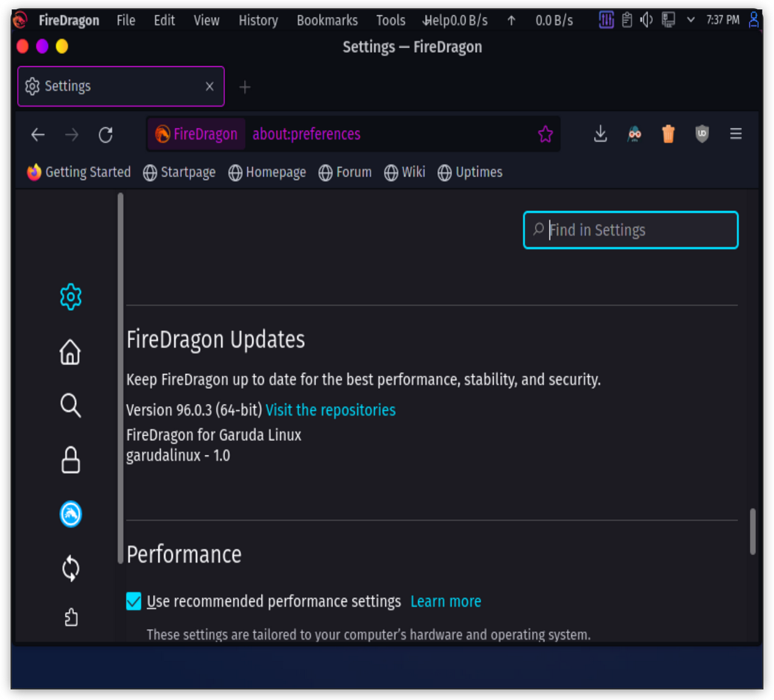Disable recommended performance settings checkbox
Image resolution: width=774 pixels, height=700 pixels.
pos(134,601)
